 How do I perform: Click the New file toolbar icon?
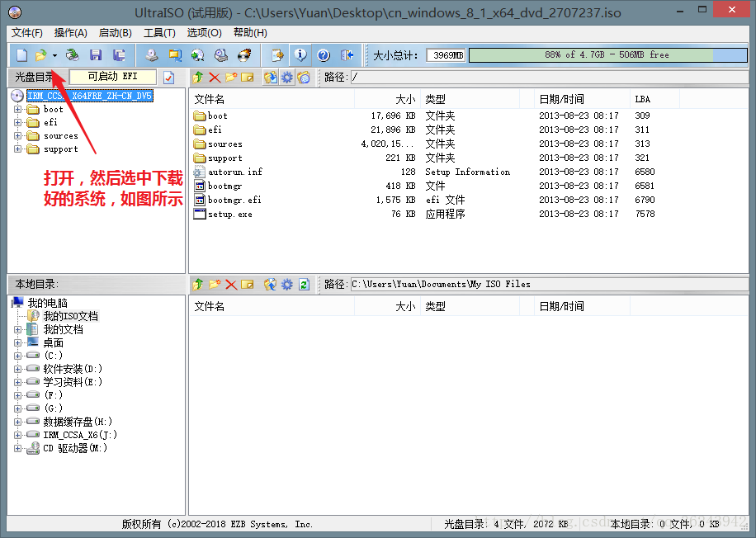[21, 55]
